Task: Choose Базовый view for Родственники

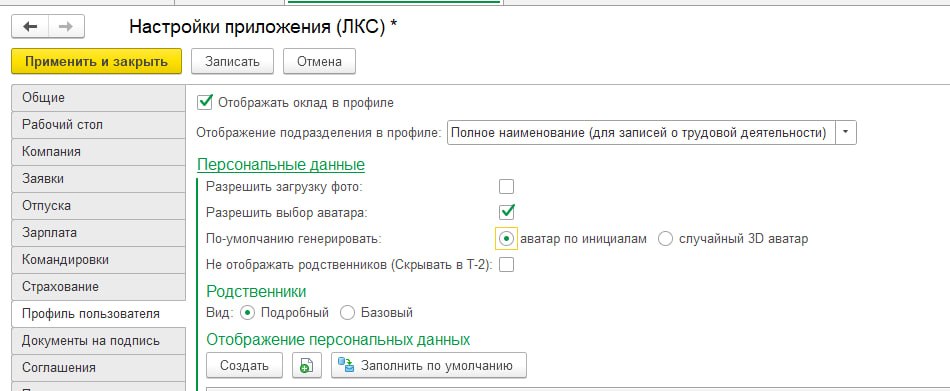Action: point(347,313)
